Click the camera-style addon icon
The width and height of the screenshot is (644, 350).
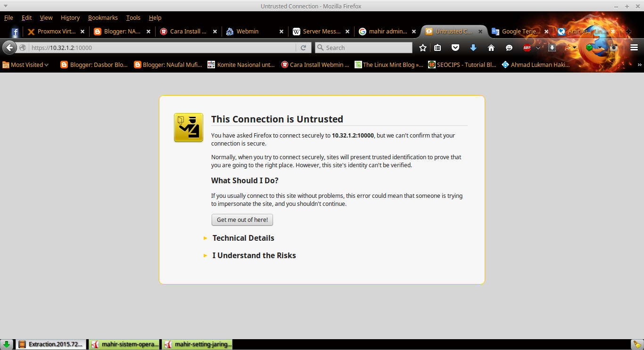[x=613, y=48]
